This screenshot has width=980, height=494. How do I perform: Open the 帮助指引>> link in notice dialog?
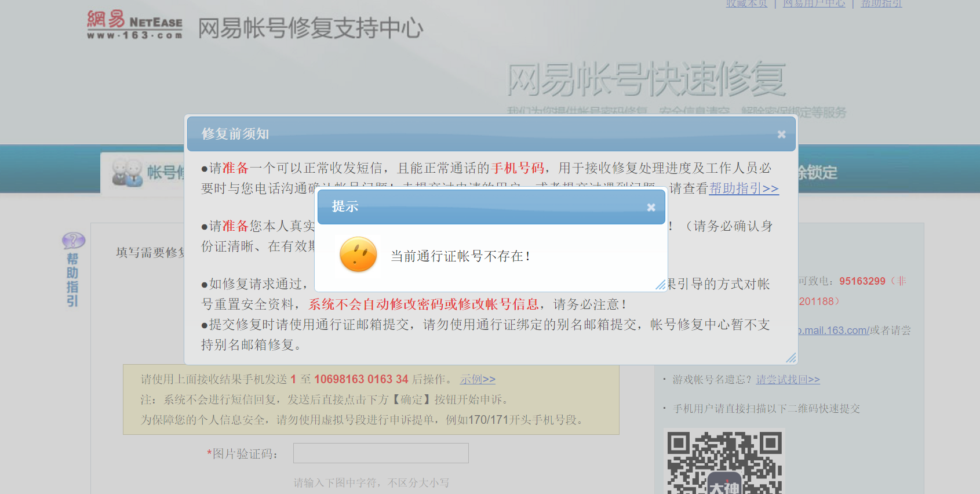[744, 188]
